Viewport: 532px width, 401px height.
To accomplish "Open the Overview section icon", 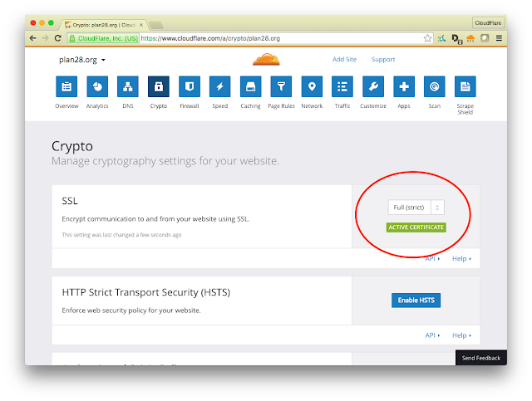I will 66,87.
